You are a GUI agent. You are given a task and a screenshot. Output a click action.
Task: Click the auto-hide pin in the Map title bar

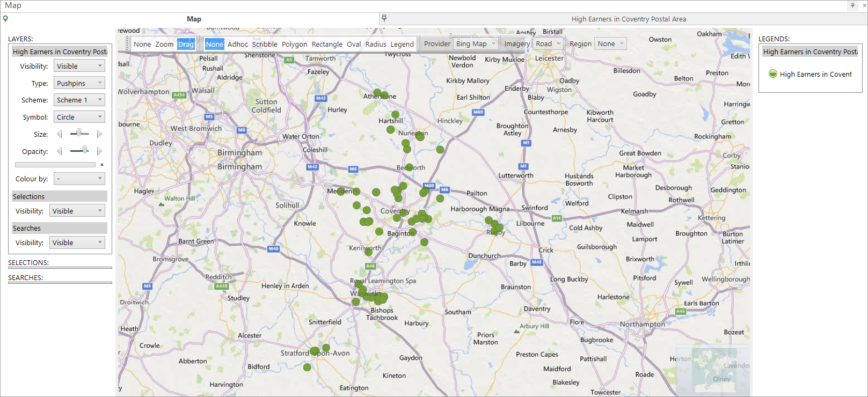click(x=852, y=5)
